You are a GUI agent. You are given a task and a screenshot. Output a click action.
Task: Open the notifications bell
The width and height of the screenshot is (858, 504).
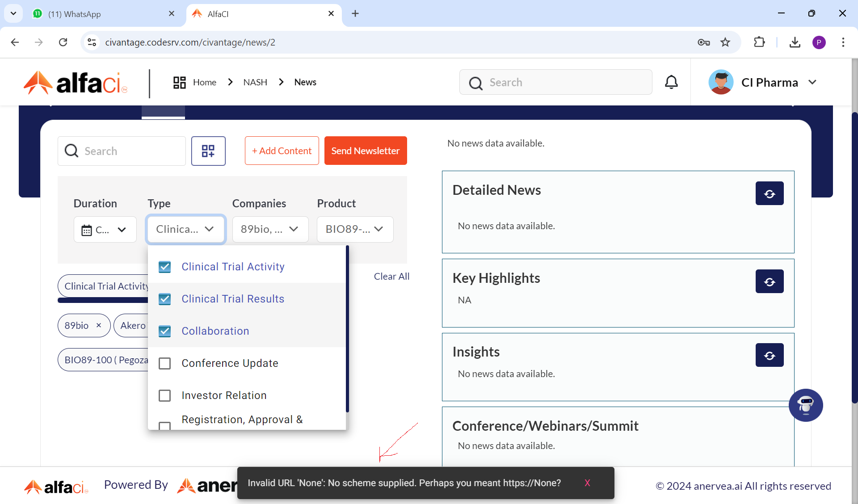(x=671, y=82)
